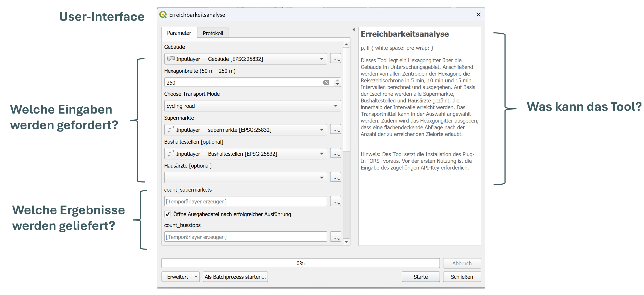Click into count_supermarkets output field
The image size is (644, 295).
246,201
